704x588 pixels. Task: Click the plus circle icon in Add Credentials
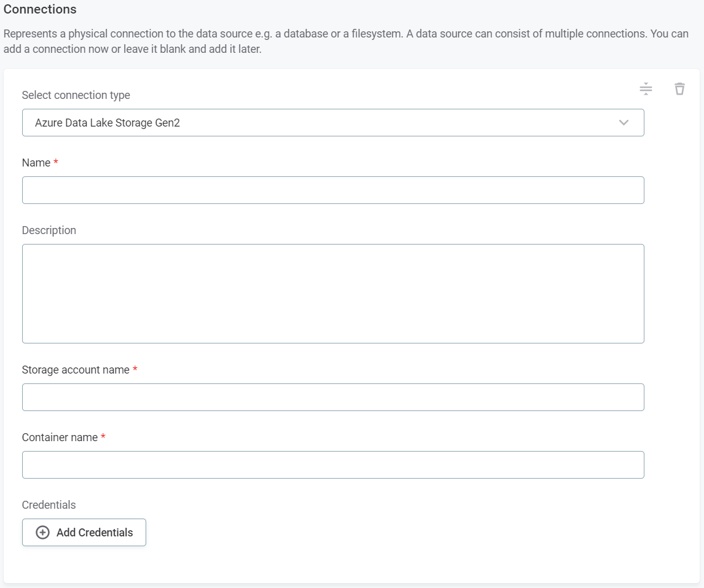(43, 533)
